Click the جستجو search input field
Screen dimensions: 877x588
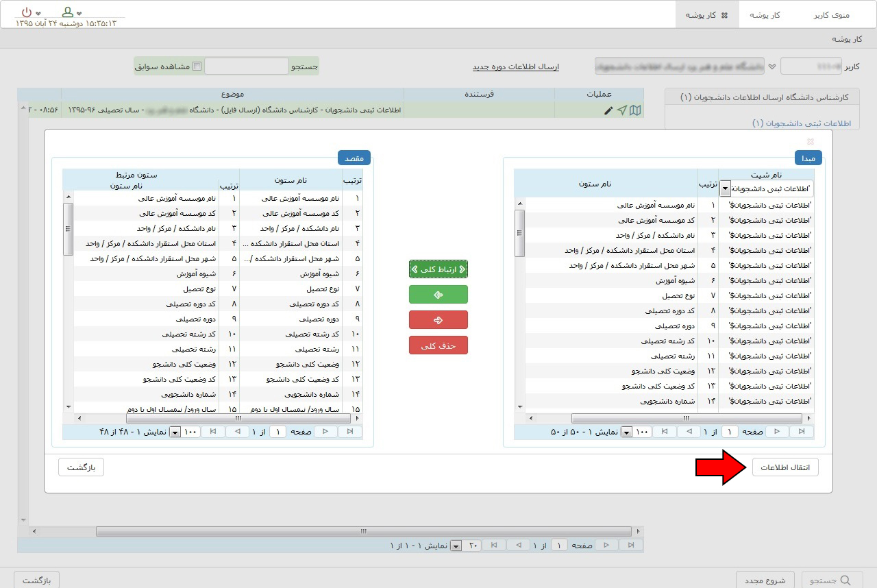click(x=247, y=66)
